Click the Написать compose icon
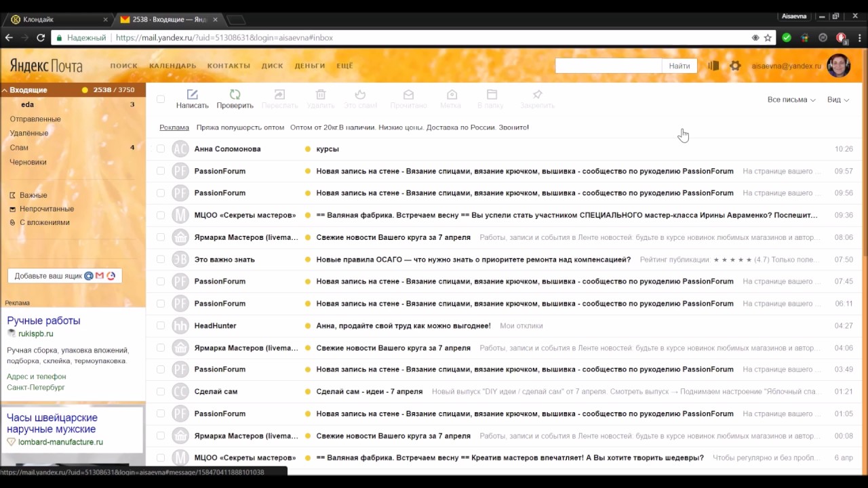 pyautogui.click(x=193, y=95)
